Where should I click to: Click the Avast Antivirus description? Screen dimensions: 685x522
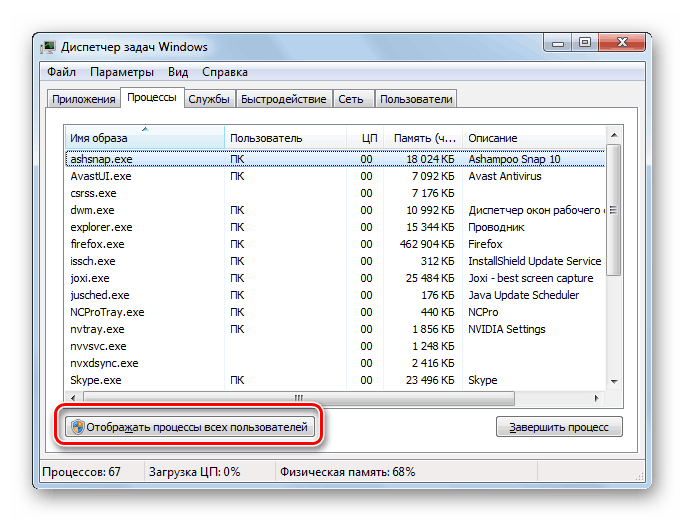(x=505, y=176)
